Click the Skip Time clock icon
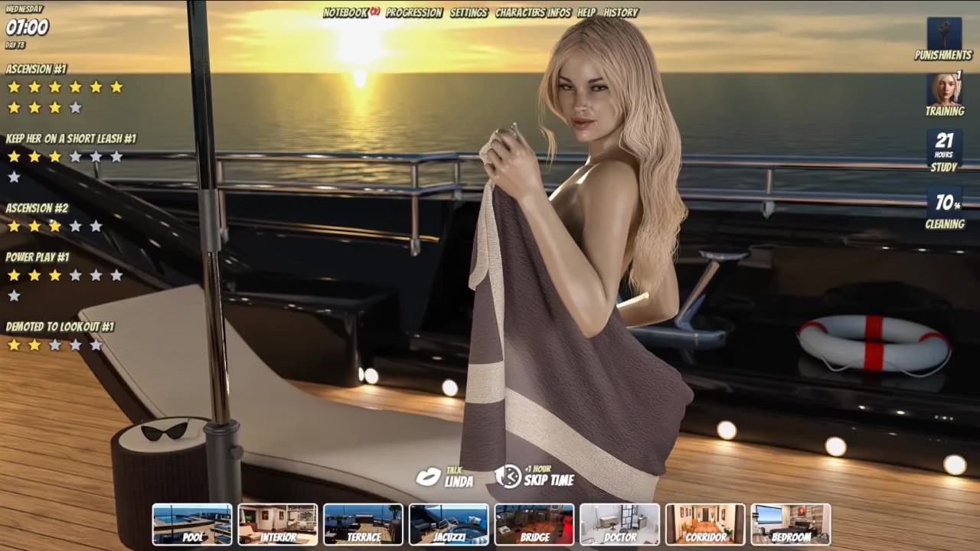 pyautogui.click(x=508, y=477)
